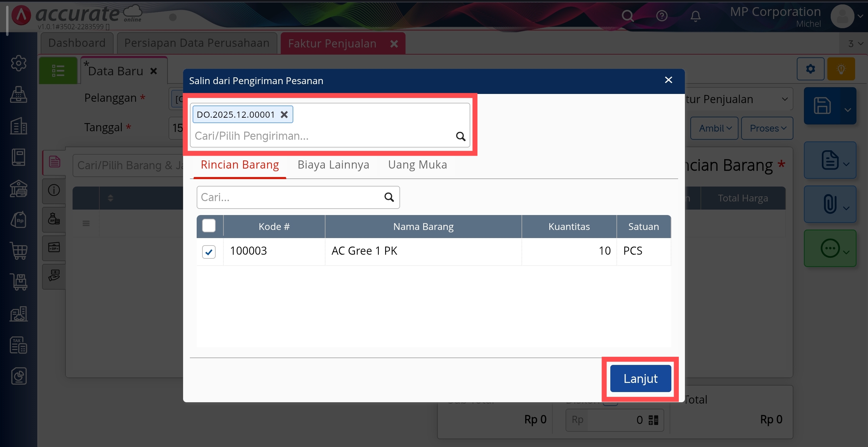The height and width of the screenshot is (447, 868).
Task: Uncheck the AC Gree 1 PK row checkbox
Action: pos(209,251)
